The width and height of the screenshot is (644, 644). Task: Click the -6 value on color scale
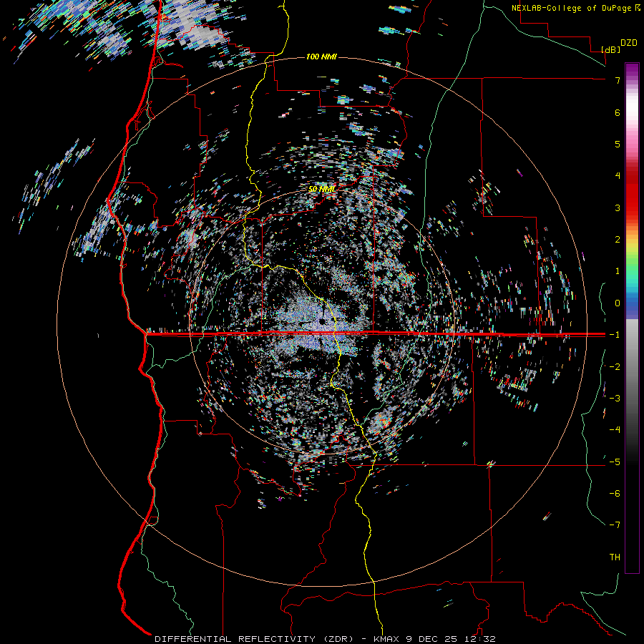coord(615,493)
